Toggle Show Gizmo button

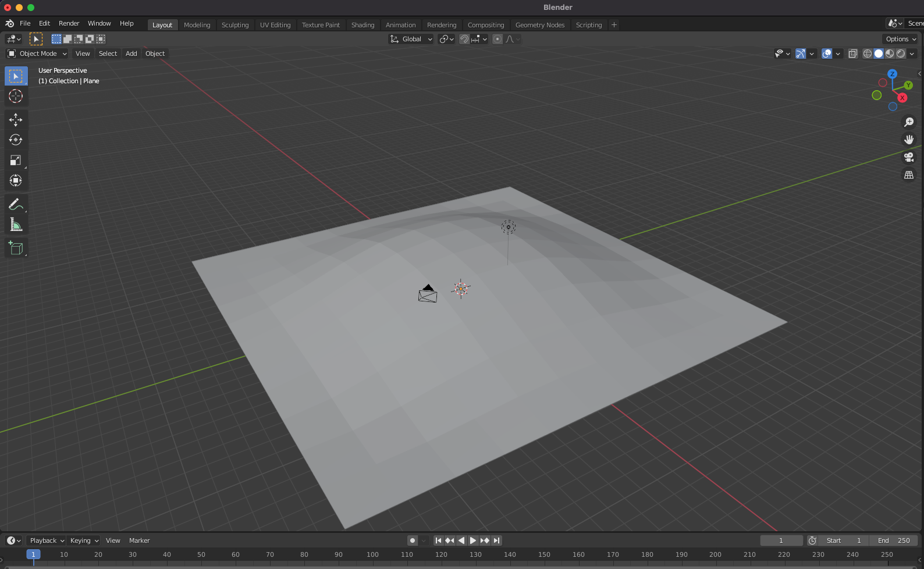801,54
